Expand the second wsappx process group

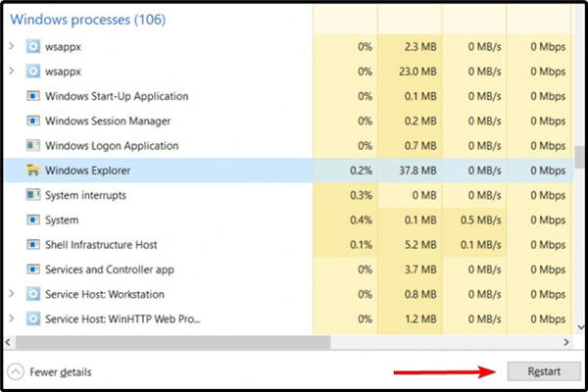click(x=12, y=72)
